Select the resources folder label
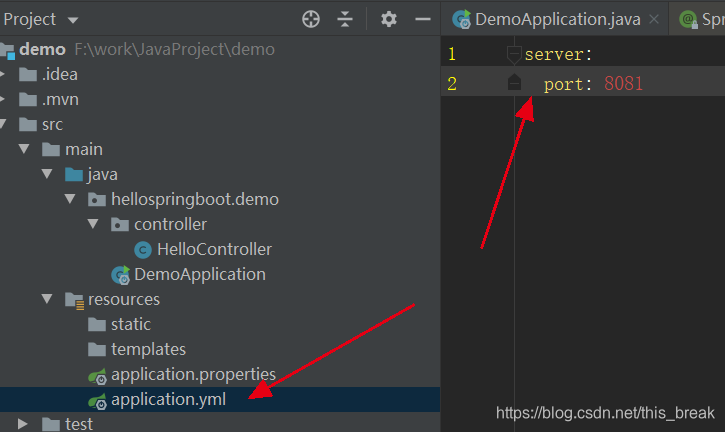 124,299
